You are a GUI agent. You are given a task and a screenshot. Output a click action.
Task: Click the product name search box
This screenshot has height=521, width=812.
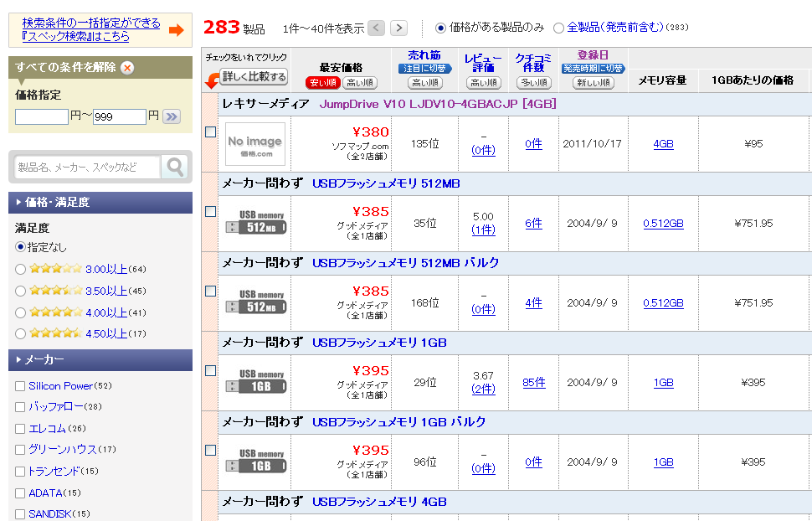click(x=87, y=167)
